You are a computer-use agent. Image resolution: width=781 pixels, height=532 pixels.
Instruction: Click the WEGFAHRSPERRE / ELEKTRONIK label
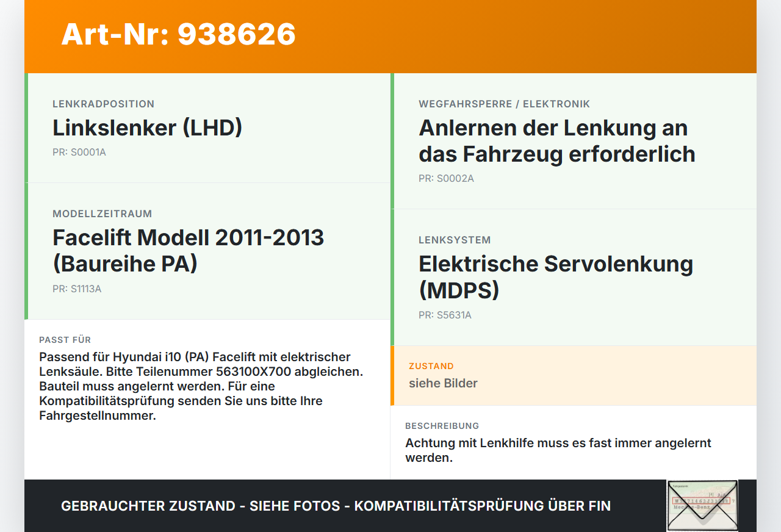505,104
